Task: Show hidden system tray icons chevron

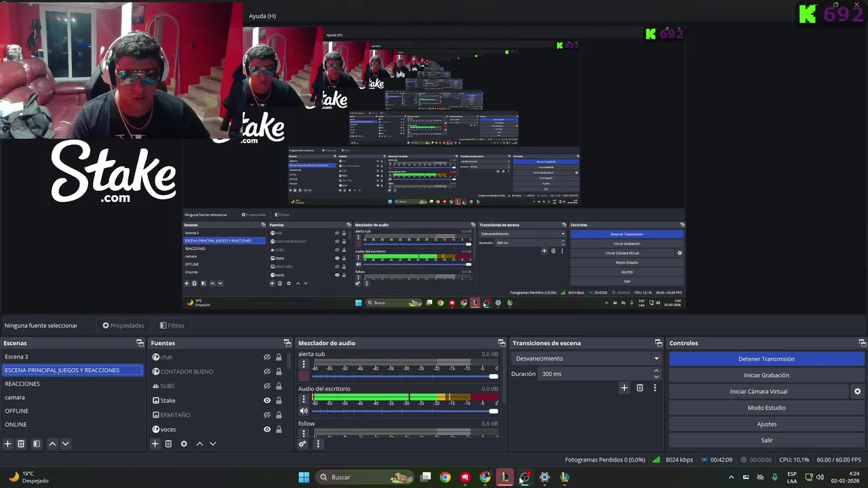Action: (x=731, y=477)
